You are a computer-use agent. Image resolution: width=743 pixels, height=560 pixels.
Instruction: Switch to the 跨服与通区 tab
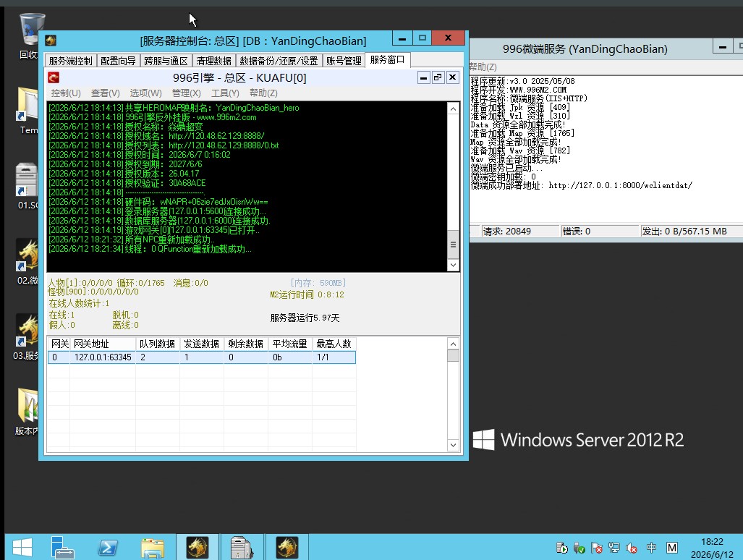tap(166, 61)
